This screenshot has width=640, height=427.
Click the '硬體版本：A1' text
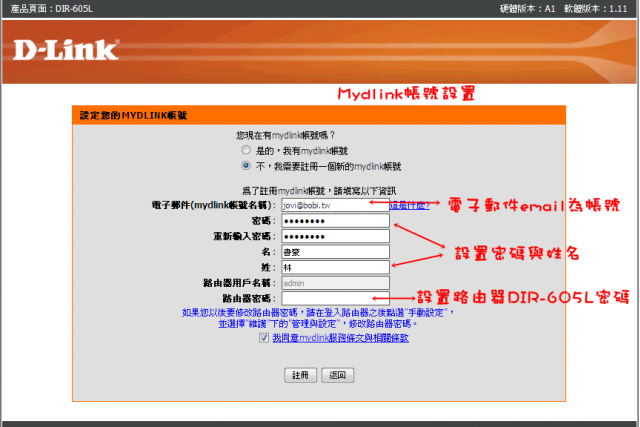pyautogui.click(x=527, y=9)
